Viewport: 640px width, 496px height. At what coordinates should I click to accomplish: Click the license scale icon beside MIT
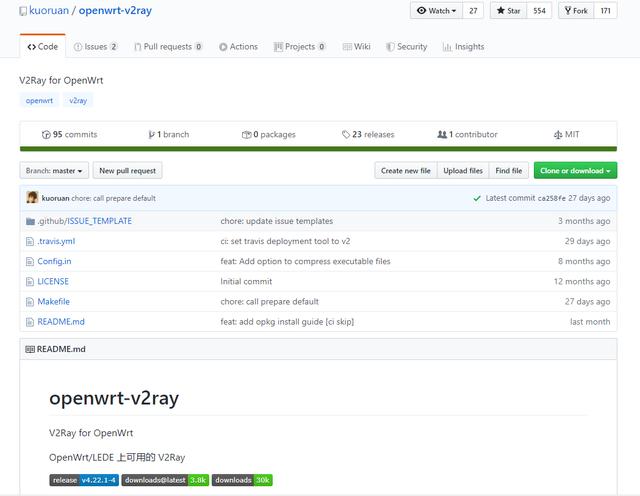tap(558, 135)
